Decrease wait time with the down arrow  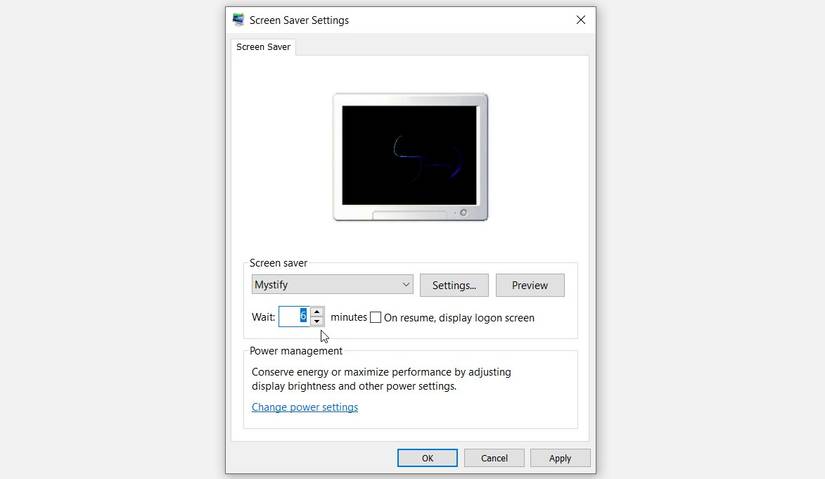tap(317, 321)
